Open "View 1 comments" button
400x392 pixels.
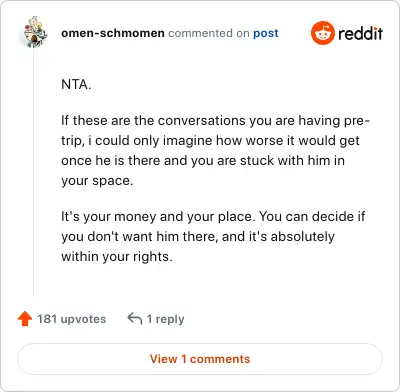point(200,359)
